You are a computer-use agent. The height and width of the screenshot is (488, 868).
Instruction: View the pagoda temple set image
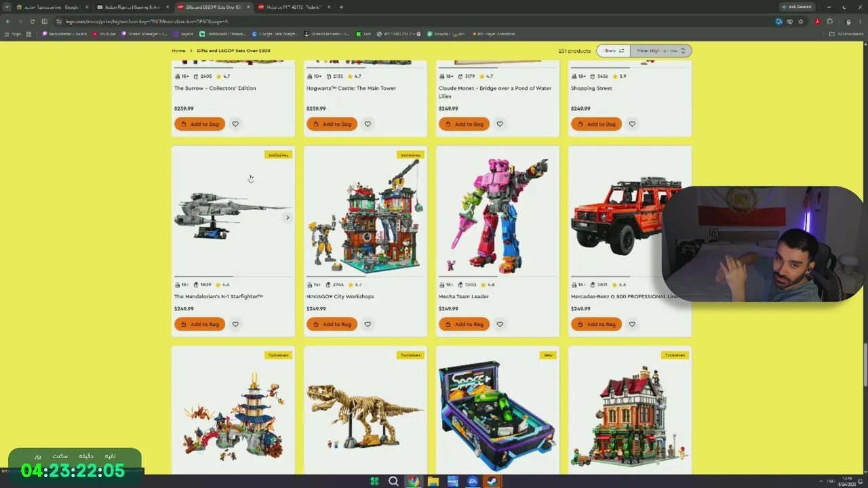tap(233, 419)
